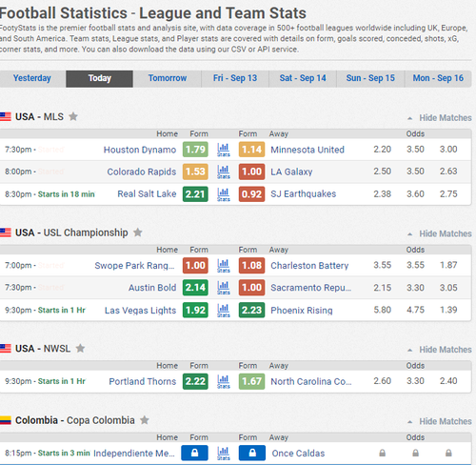Favorite USA - NWSL league star

(x=80, y=349)
